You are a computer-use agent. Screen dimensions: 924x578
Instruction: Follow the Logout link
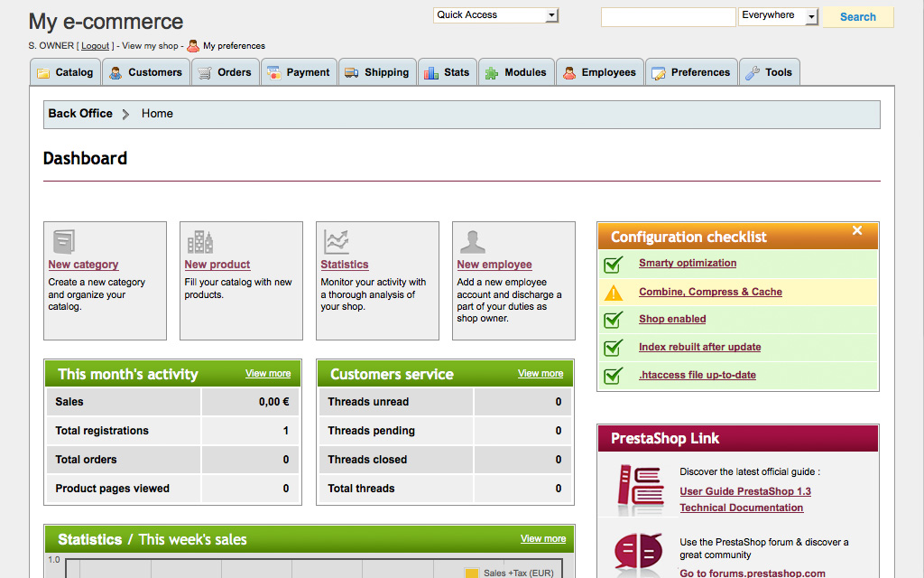95,46
